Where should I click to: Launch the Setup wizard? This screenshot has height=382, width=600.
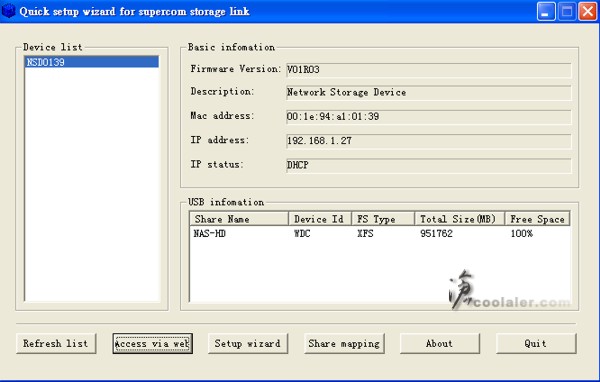(x=248, y=343)
